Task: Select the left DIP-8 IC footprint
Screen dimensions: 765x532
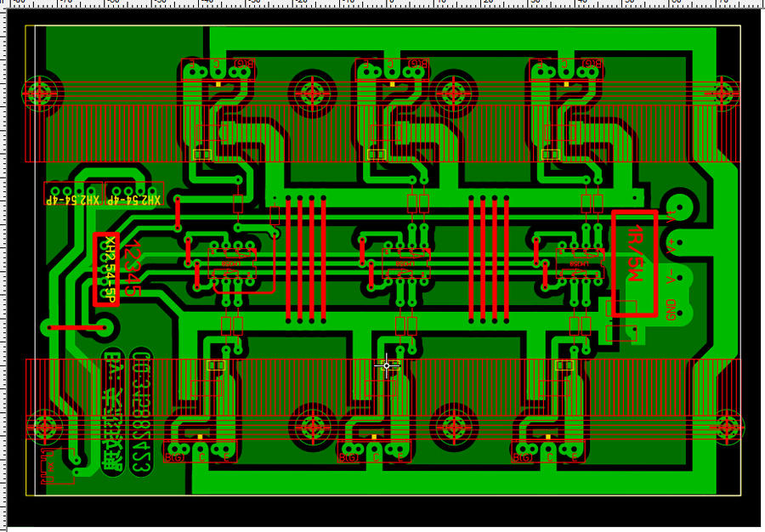Action: (x=232, y=265)
